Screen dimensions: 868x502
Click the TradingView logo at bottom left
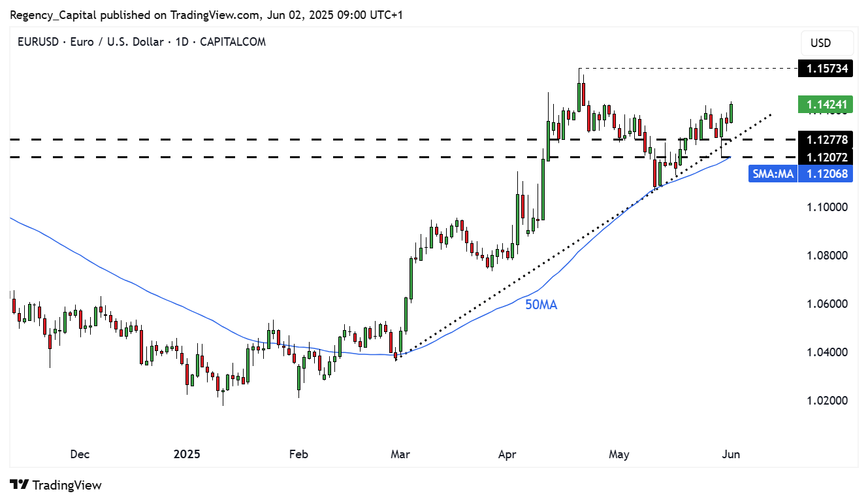pyautogui.click(x=57, y=485)
